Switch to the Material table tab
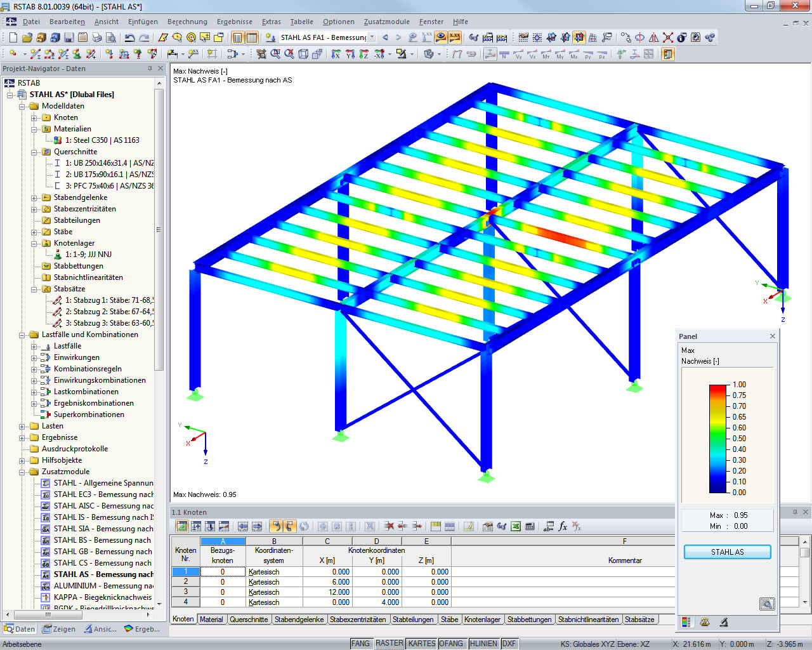The width and height of the screenshot is (812, 650). [x=211, y=620]
